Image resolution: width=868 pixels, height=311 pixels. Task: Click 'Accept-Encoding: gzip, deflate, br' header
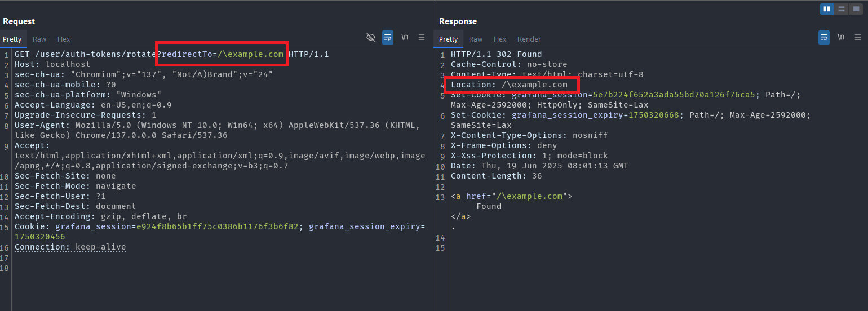[101, 217]
